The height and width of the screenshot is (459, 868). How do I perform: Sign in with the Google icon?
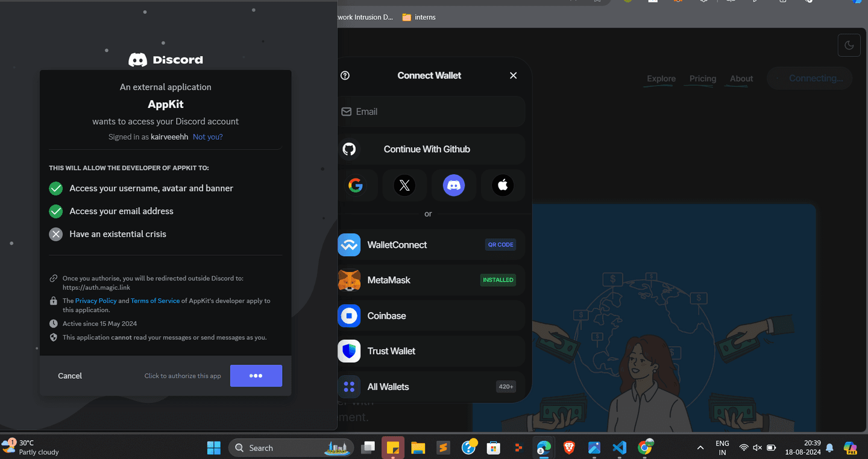click(x=356, y=185)
